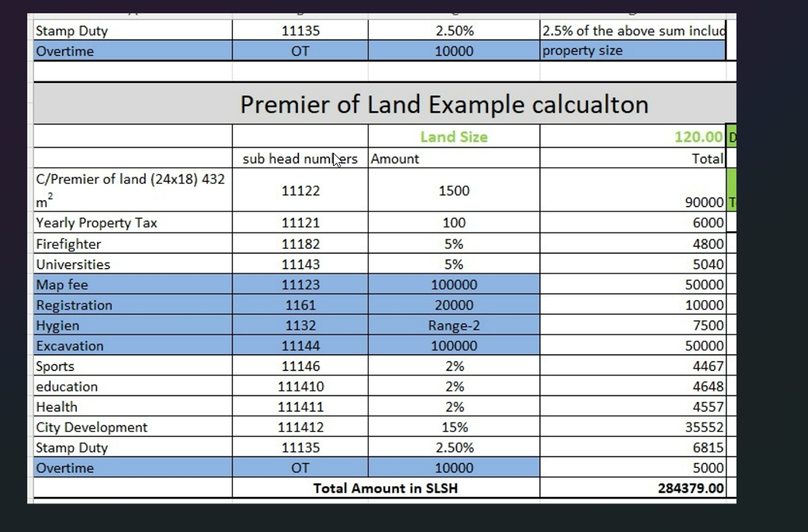Select sub head number 11146

coord(300,366)
